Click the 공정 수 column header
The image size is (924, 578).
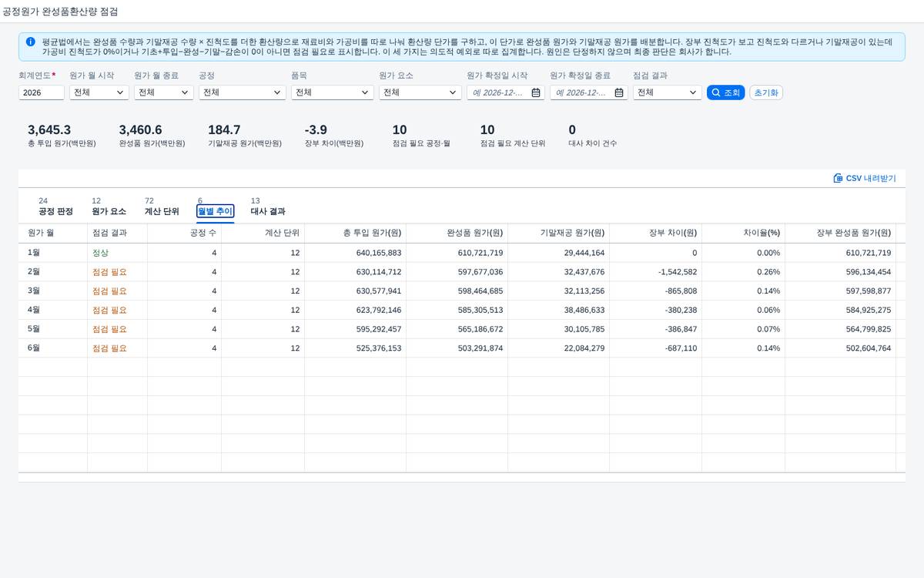pos(184,233)
